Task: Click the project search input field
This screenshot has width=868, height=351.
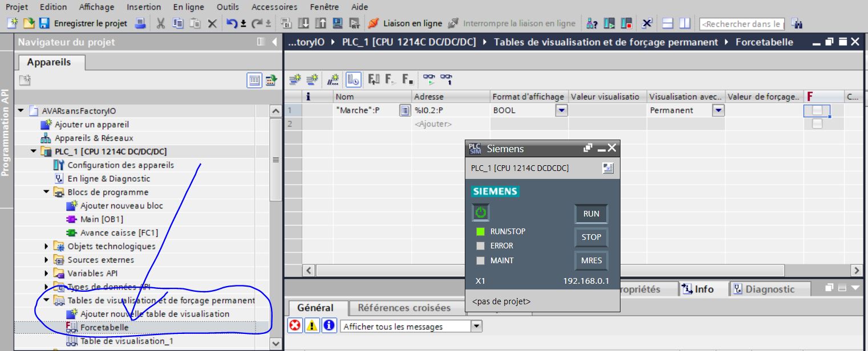Action: tap(741, 24)
